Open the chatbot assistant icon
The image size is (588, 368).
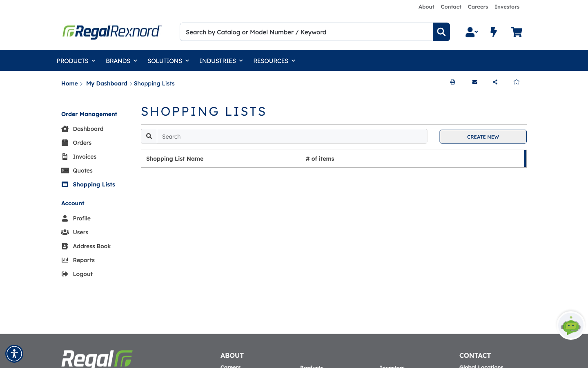coord(571,325)
